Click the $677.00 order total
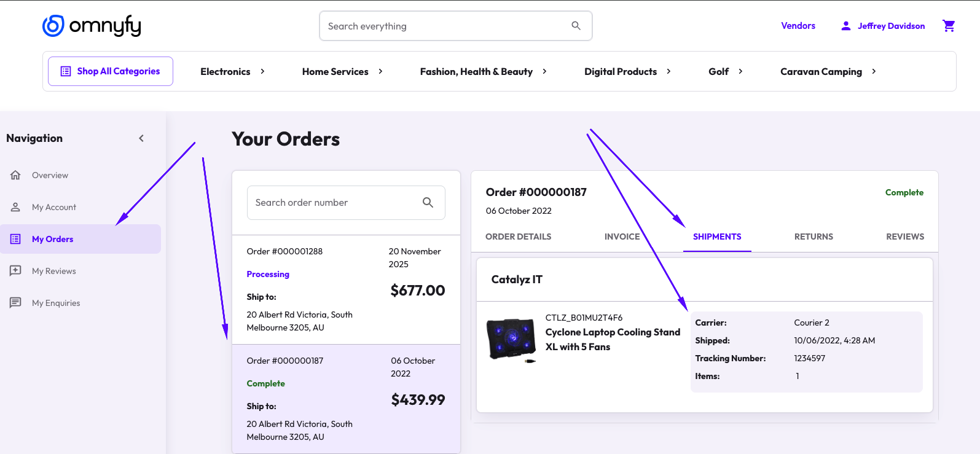980x454 pixels. [x=418, y=291]
